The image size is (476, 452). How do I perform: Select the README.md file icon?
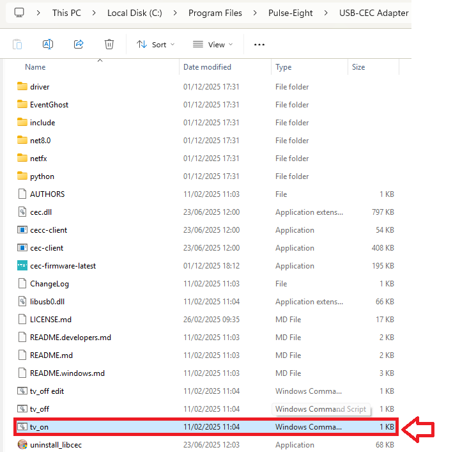point(22,355)
